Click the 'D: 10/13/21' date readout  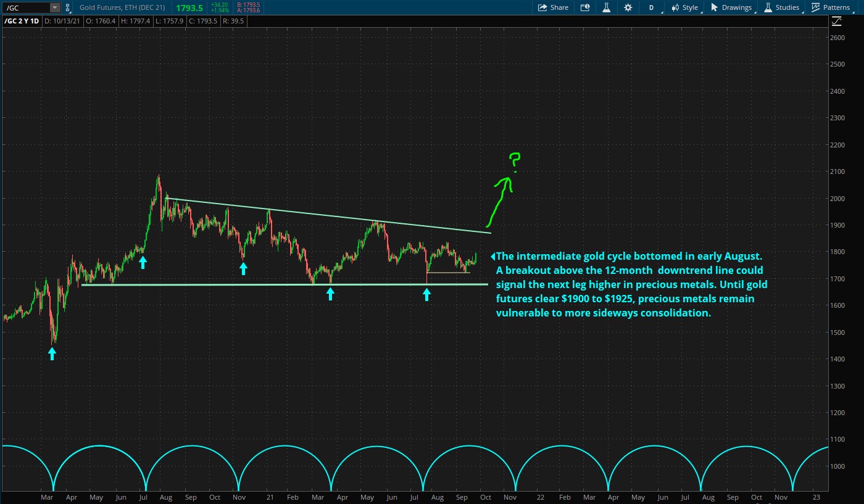[x=62, y=21]
